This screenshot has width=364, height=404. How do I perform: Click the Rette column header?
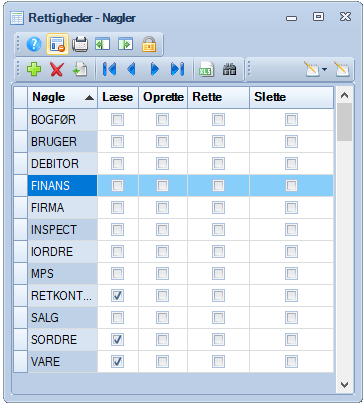pyautogui.click(x=218, y=97)
